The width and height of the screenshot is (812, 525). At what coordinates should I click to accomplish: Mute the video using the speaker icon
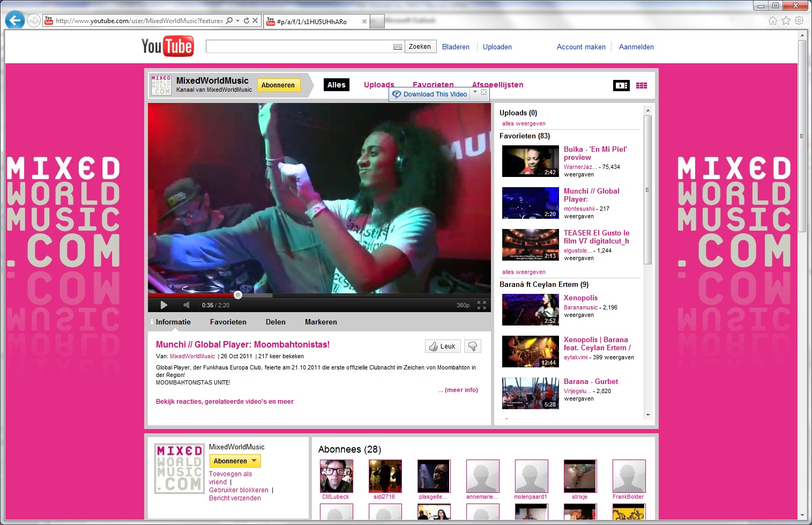click(x=186, y=305)
